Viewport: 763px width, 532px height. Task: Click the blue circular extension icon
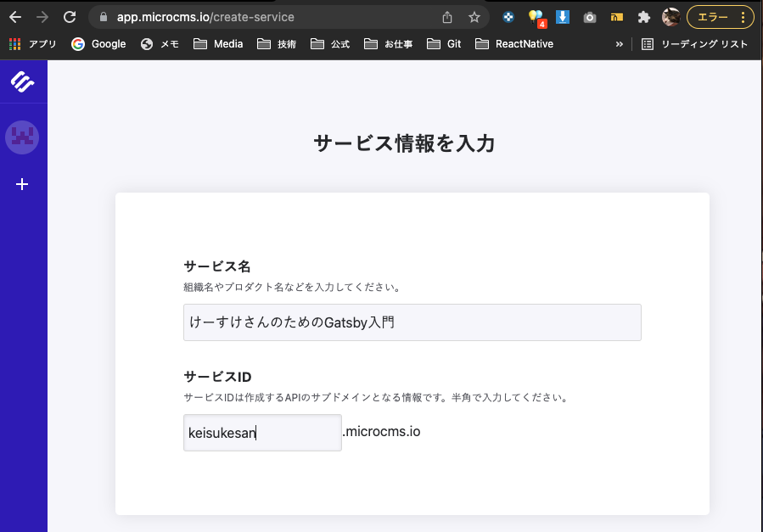tap(508, 17)
